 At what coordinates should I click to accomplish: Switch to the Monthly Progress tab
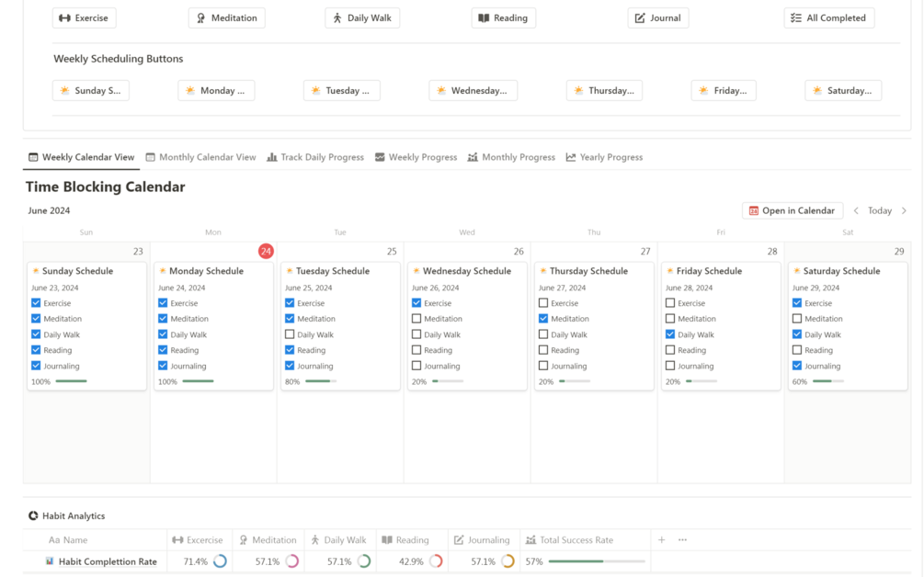point(511,157)
